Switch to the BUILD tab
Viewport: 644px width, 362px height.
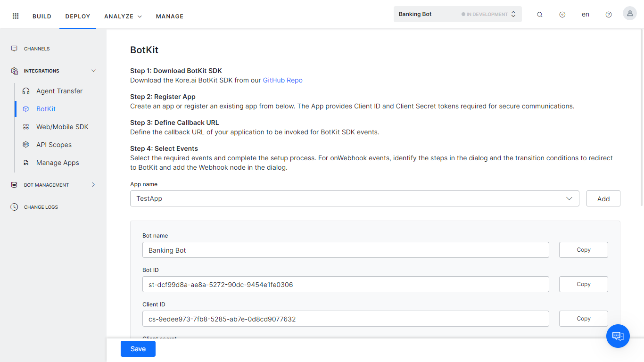(41, 16)
